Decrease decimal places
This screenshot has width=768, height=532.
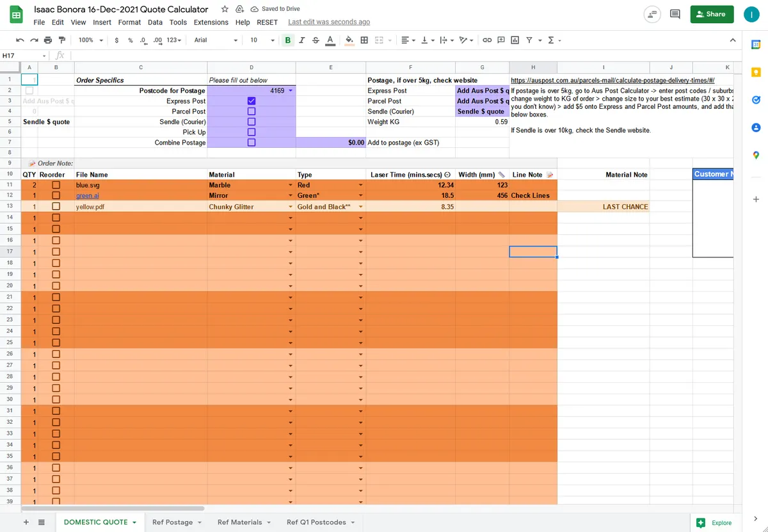(143, 40)
